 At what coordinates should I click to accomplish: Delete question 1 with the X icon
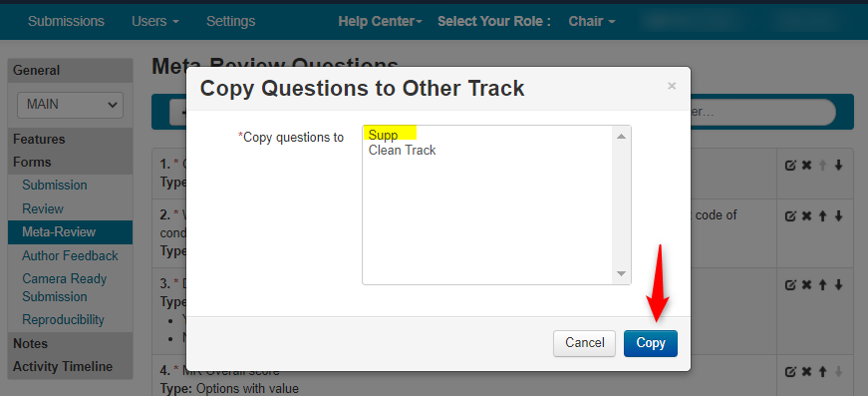coord(806,165)
